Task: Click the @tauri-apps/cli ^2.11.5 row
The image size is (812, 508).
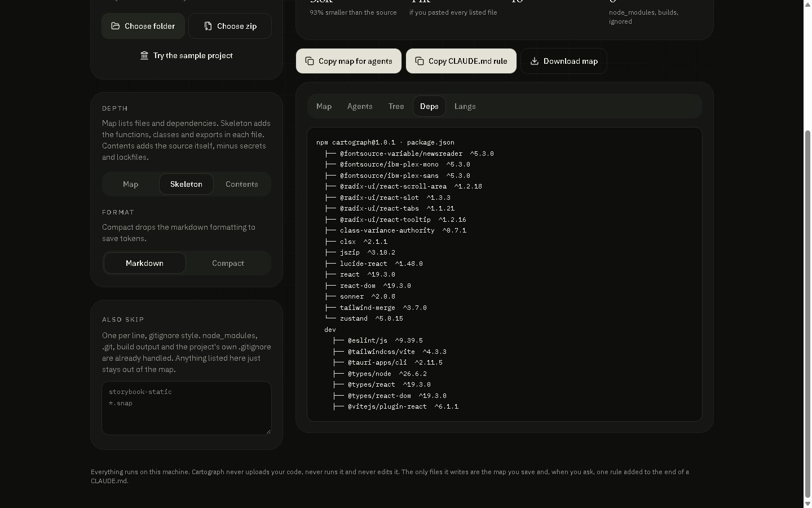Action: [x=387, y=362]
